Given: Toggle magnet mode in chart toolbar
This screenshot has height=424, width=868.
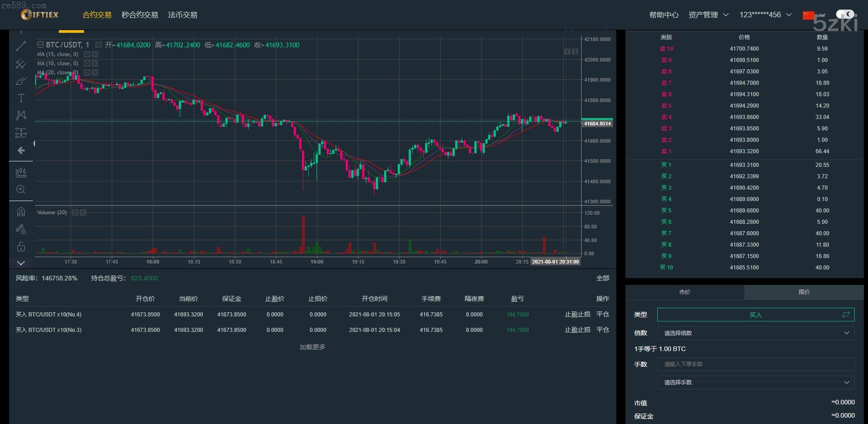Looking at the screenshot, I should [21, 212].
